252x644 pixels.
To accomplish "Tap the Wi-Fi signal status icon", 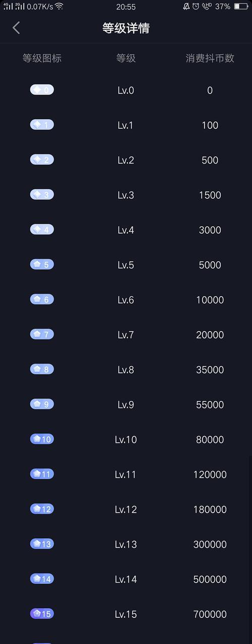I will 59,7.
